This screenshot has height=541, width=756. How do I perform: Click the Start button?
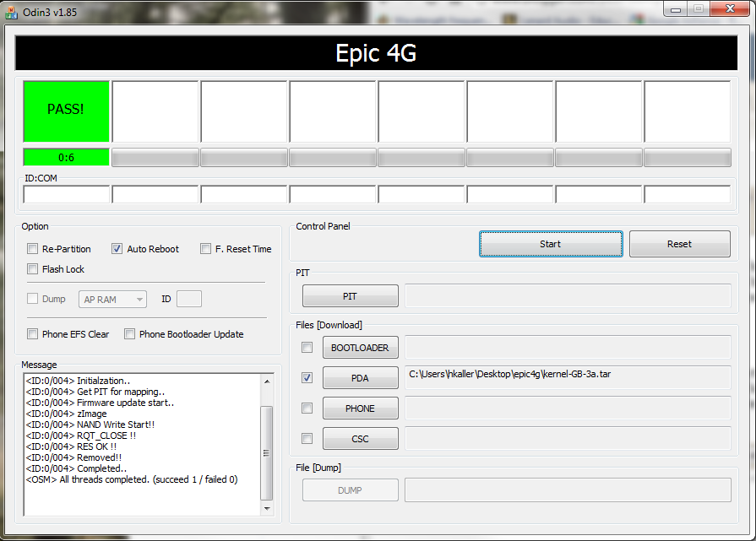point(551,244)
